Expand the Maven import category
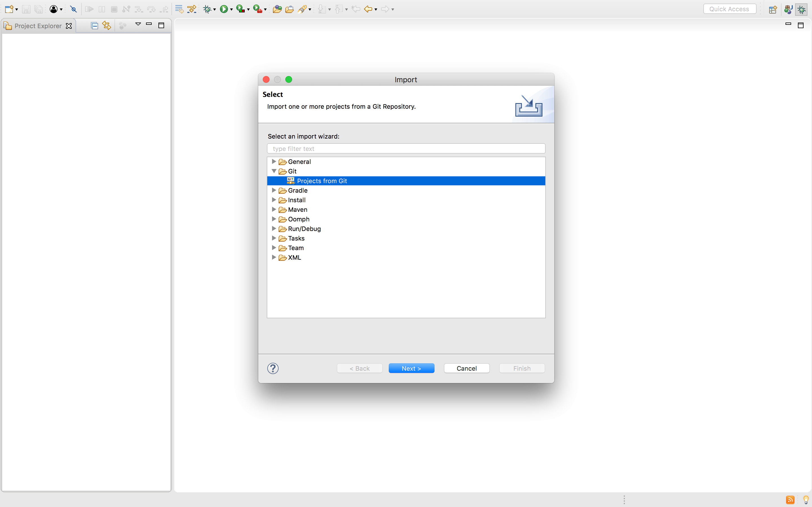812x507 pixels. 273,209
